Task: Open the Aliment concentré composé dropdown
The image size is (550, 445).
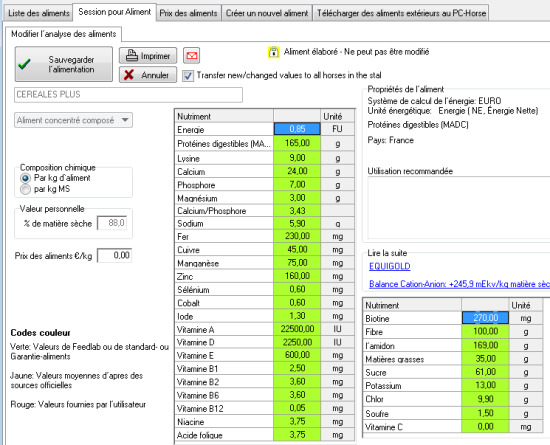Action: coord(73,120)
